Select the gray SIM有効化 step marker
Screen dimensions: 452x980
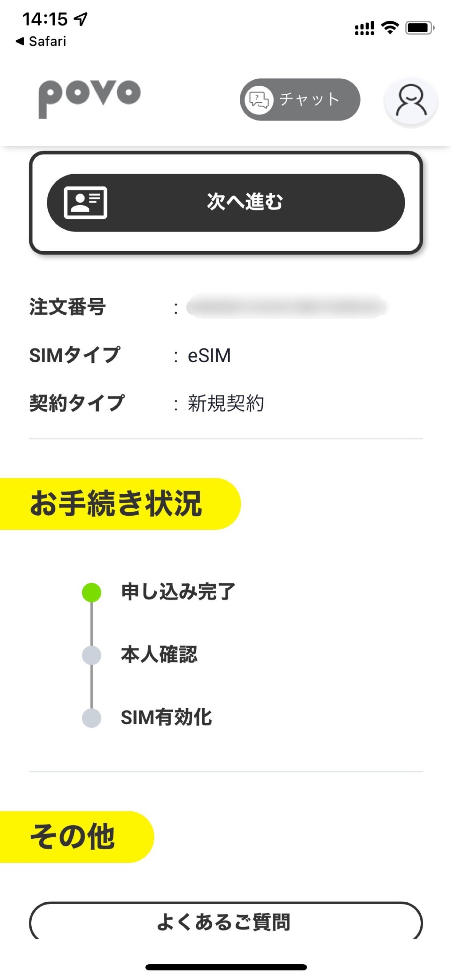[92, 718]
